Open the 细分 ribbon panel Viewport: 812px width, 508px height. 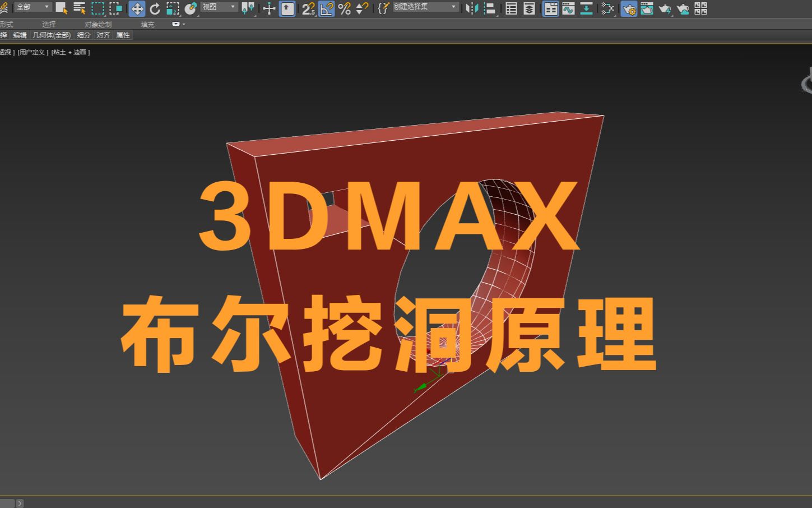(83, 35)
